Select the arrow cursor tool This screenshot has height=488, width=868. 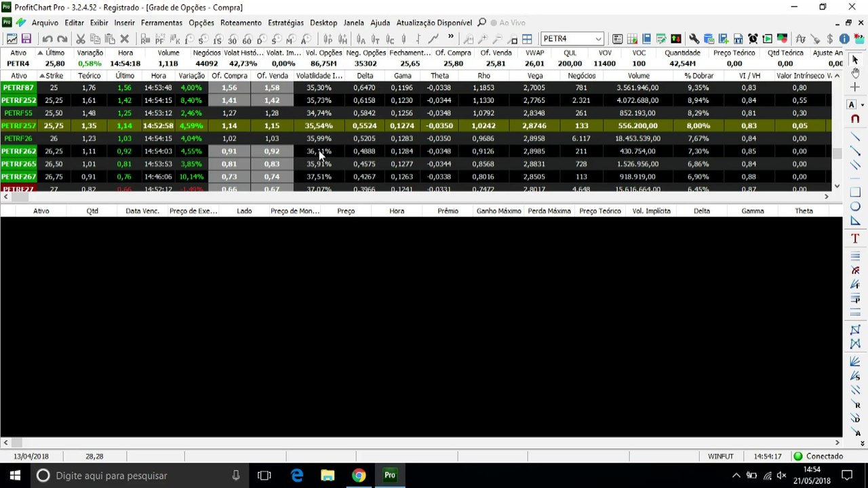point(855,60)
